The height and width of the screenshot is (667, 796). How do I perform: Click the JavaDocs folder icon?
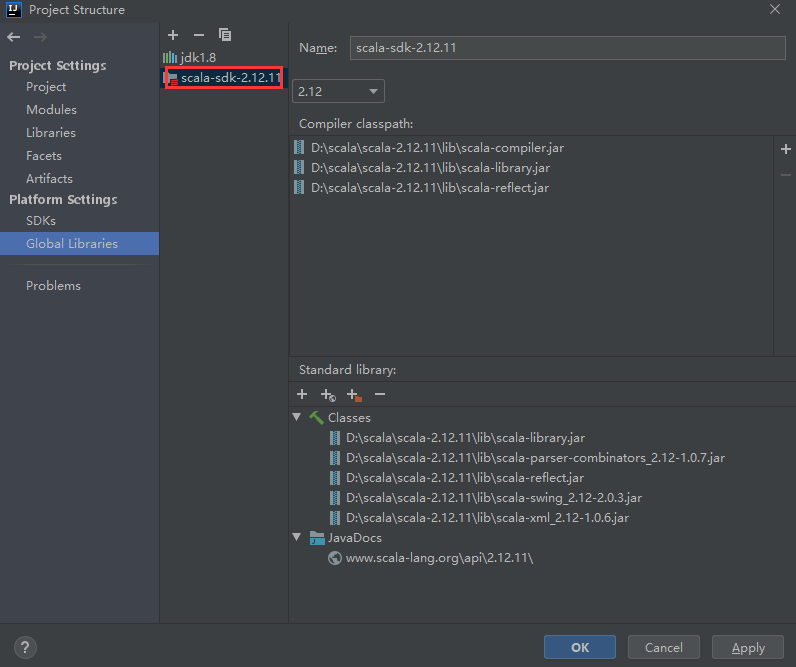pyautogui.click(x=317, y=538)
